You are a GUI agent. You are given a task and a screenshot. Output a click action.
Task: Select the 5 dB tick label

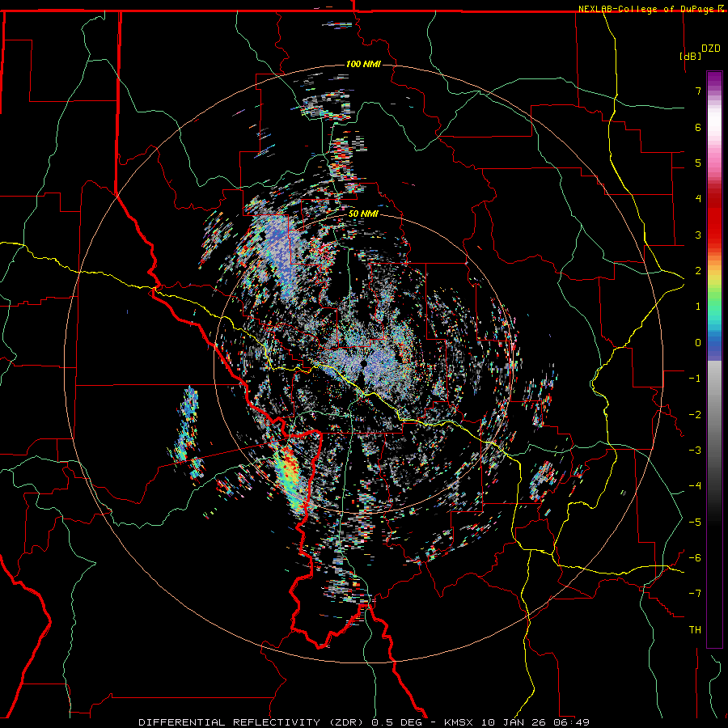click(x=698, y=163)
